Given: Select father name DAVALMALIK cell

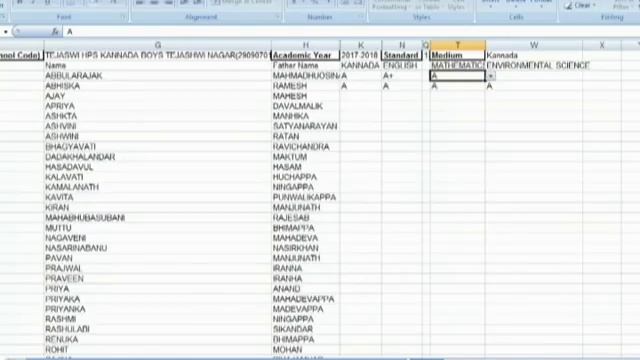Looking at the screenshot, I should click(306, 106).
